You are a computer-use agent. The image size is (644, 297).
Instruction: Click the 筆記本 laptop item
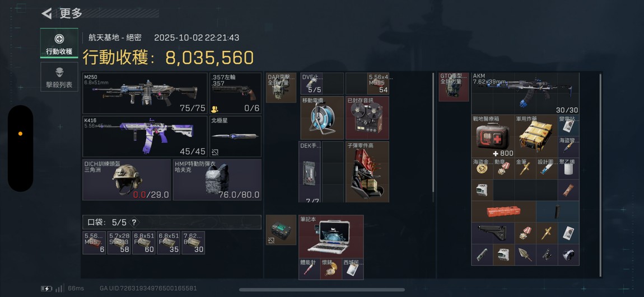(331, 236)
